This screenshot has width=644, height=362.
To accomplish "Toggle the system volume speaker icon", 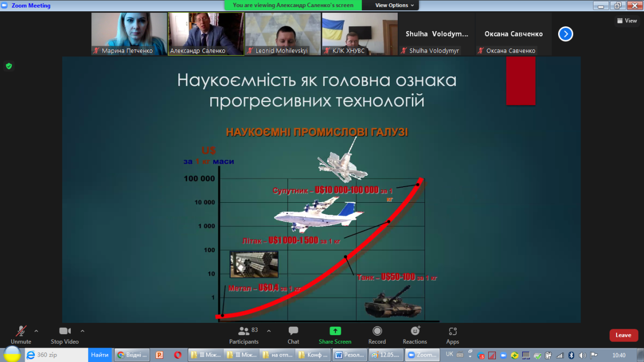I will (x=583, y=355).
